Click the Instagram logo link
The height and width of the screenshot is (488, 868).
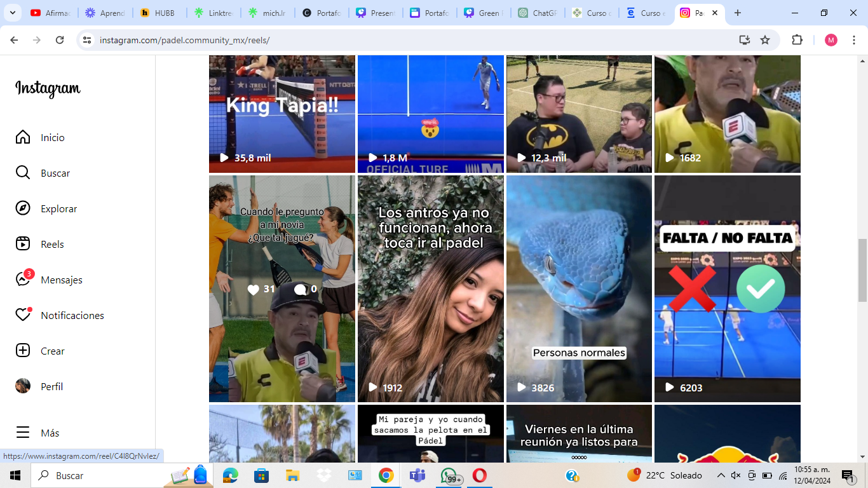[x=48, y=88]
